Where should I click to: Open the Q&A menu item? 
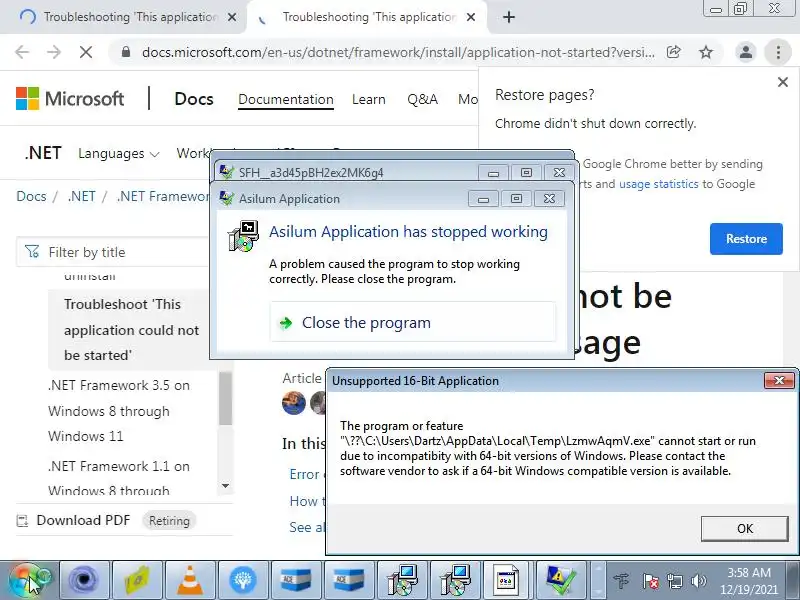point(422,99)
